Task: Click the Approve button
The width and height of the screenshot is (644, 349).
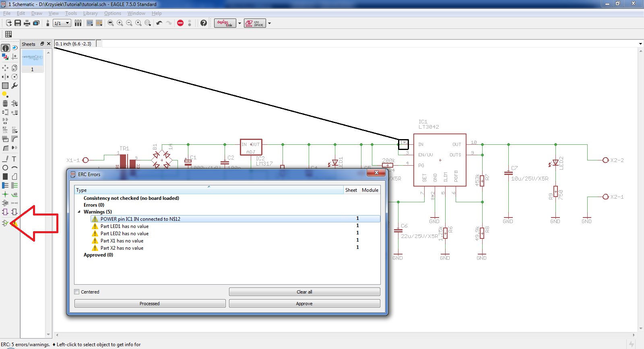Action: pyautogui.click(x=304, y=304)
